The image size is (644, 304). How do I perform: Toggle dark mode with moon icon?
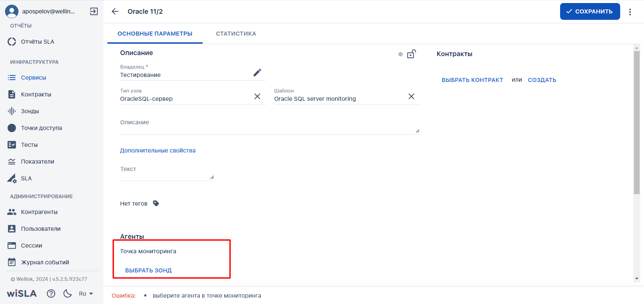pos(67,294)
